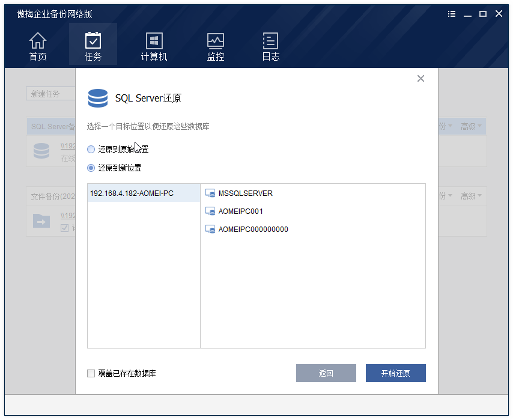The image size is (513, 420).
Task: Select the AOMEIPC000000000 instance
Action: (x=247, y=229)
